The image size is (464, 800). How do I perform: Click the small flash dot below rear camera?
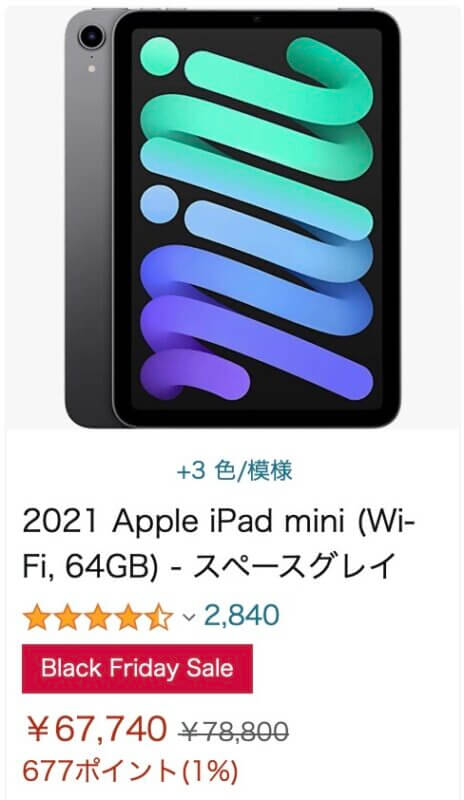coord(91,68)
